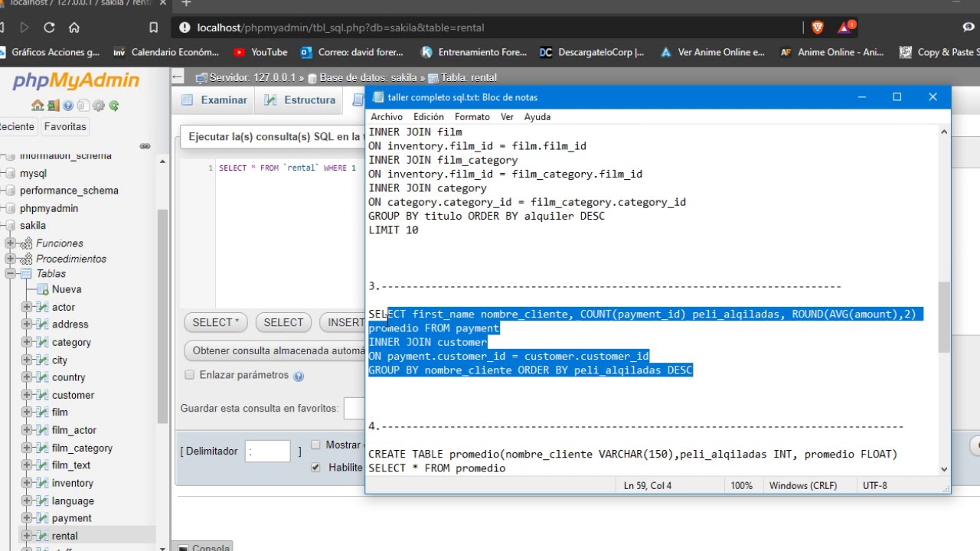
Task: Expand the Funciones tree node
Action: [10, 243]
